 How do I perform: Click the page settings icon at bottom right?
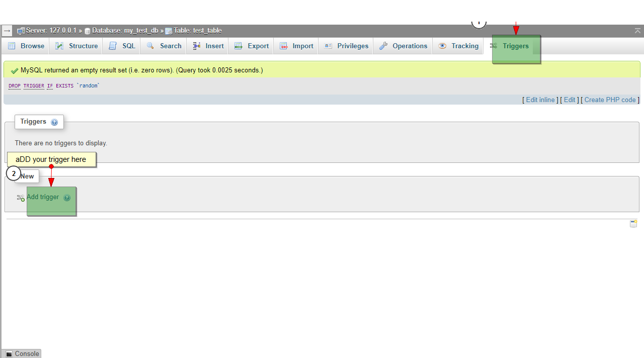pos(633,223)
